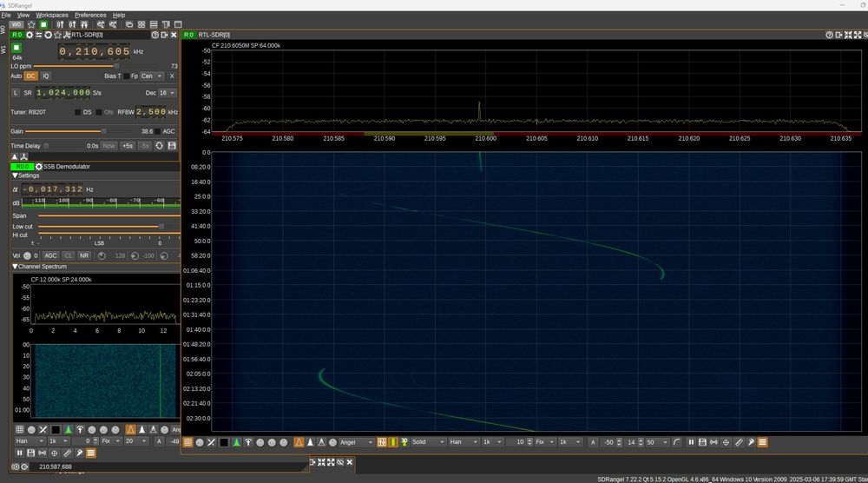Open help for RTL-SDR device panel

155,35
